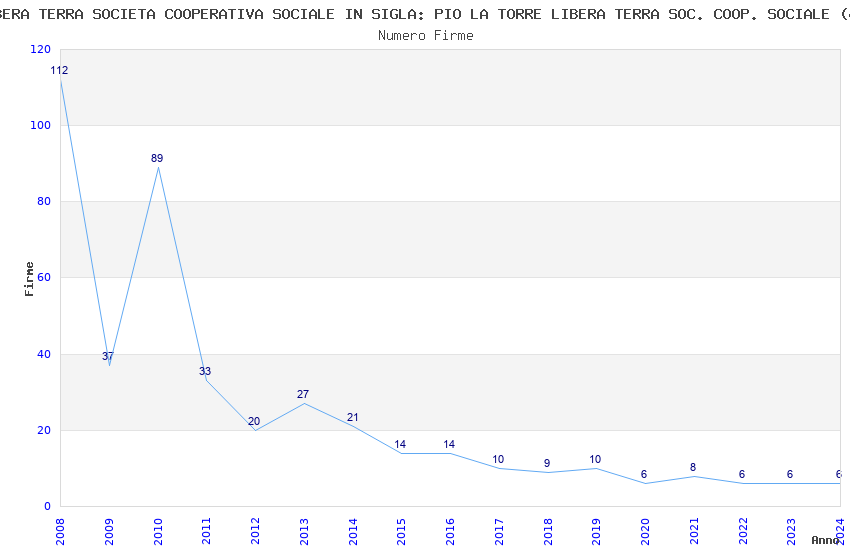Viewport: 850px width, 550px height.
Task: Select the data label 89 peak for 2010
Action: click(157, 158)
